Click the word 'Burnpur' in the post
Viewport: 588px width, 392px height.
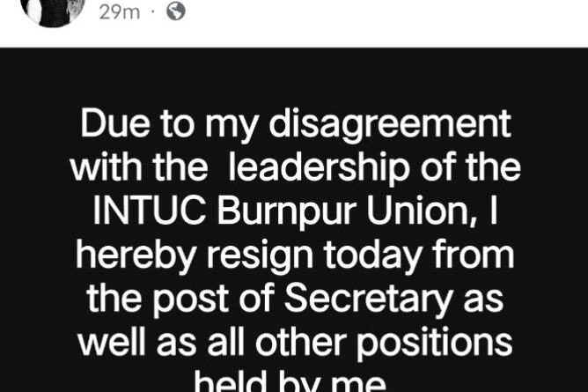287,211
